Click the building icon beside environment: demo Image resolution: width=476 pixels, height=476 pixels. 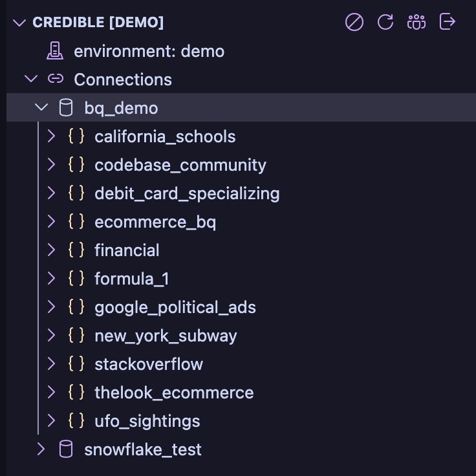pos(55,50)
